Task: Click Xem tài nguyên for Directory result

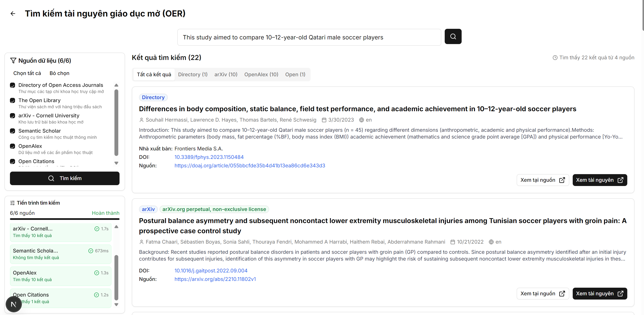Action: 600,180
